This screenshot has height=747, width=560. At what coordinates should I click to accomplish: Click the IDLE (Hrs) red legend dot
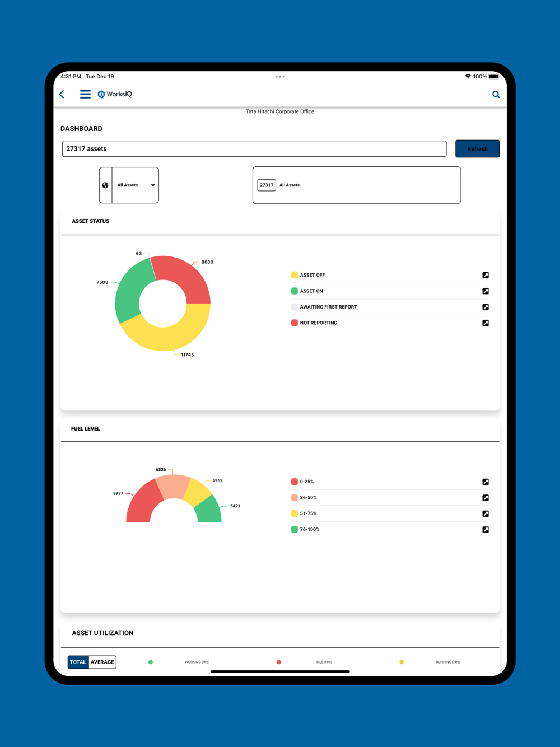point(279,662)
